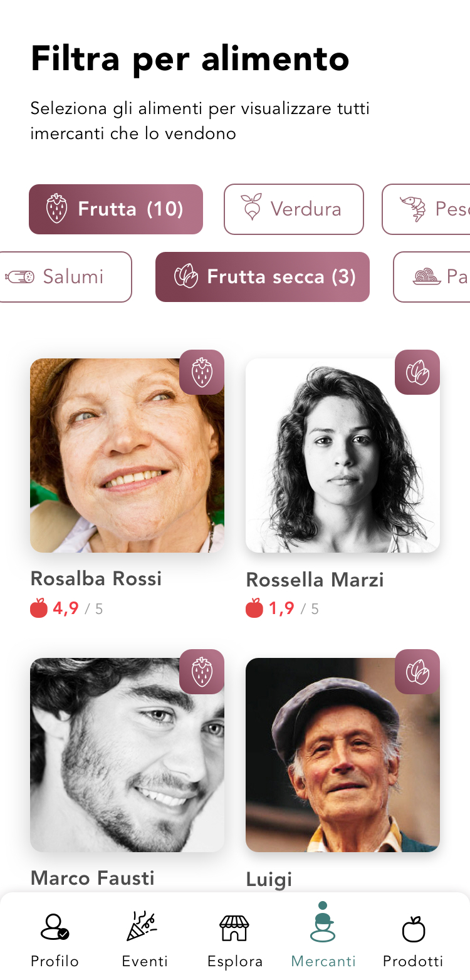Tap Rossella Marzi's 1,9 rating
Screen dimensions: 470x980
(x=281, y=608)
